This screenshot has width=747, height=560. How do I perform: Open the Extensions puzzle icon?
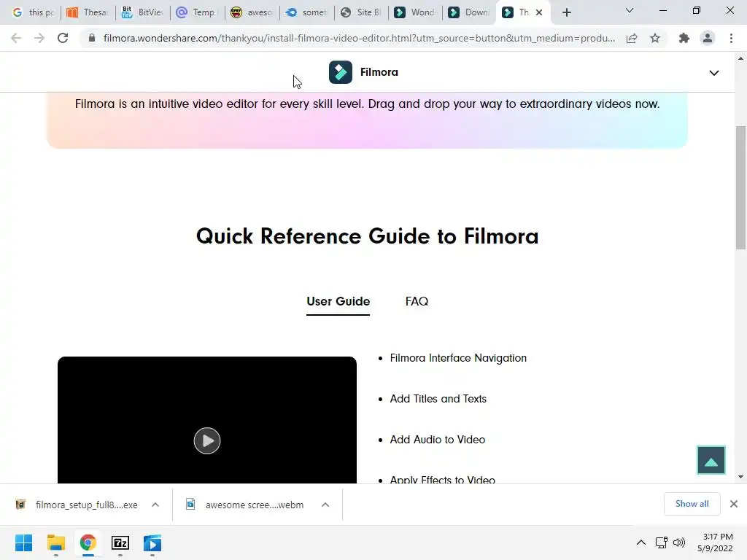pyautogui.click(x=684, y=38)
